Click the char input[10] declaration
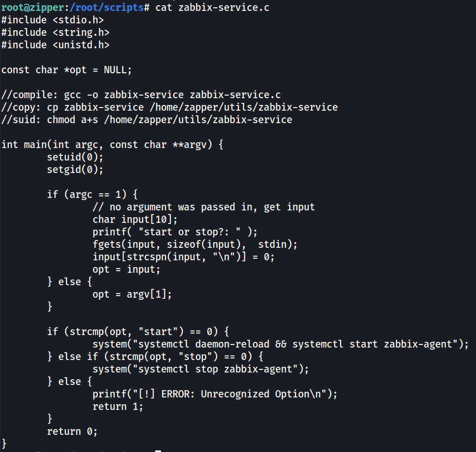Image resolution: width=476 pixels, height=452 pixels. pyautogui.click(x=135, y=219)
